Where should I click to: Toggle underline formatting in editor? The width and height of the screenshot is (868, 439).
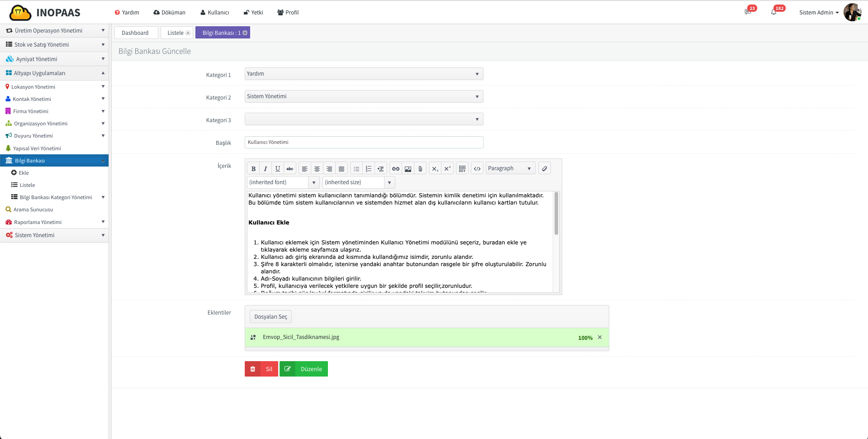(278, 168)
